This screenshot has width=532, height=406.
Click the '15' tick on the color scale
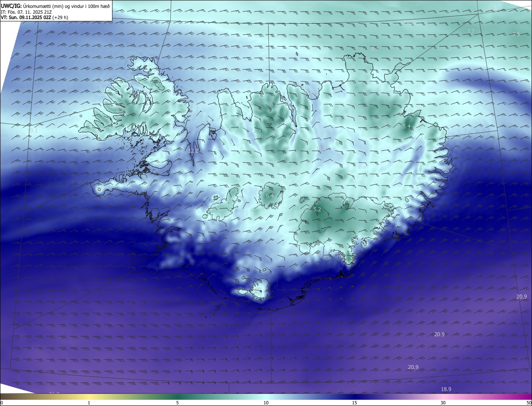[355, 403]
